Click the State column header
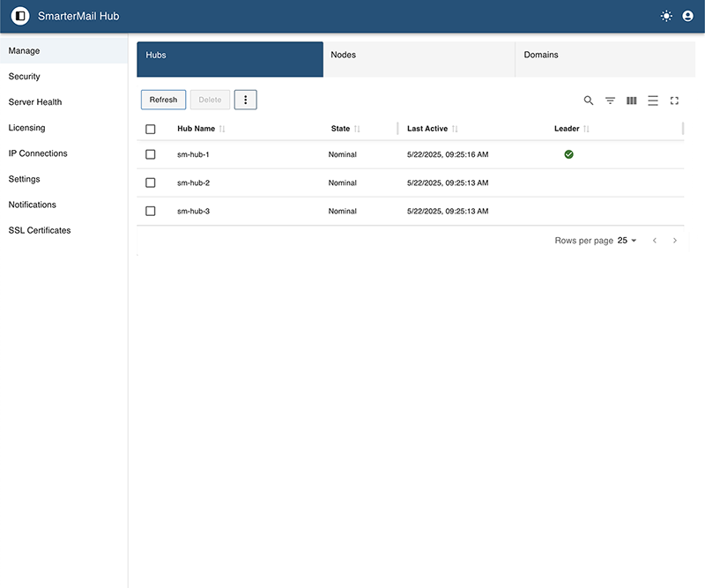The height and width of the screenshot is (588, 705). pos(340,129)
